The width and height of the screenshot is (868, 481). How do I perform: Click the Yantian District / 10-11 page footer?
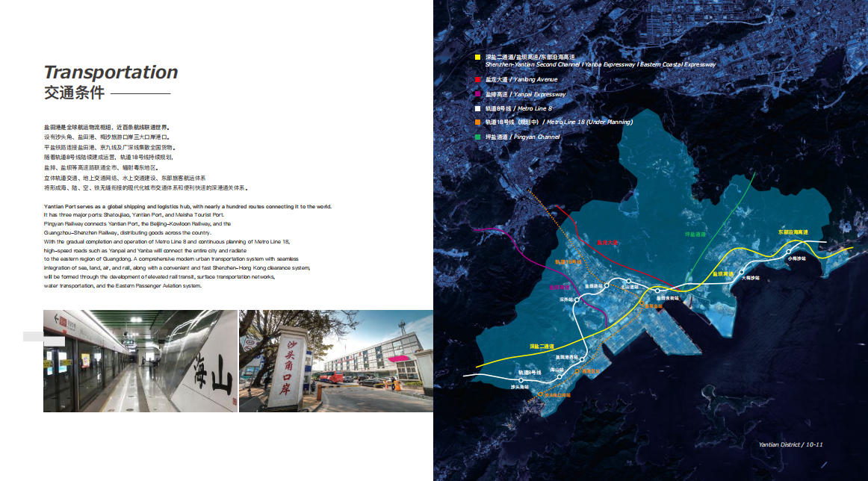[x=790, y=444]
